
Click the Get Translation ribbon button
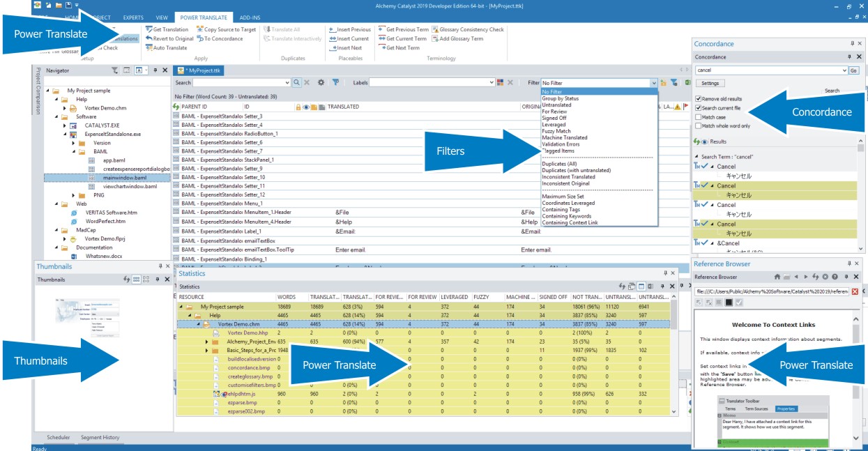[x=167, y=29]
